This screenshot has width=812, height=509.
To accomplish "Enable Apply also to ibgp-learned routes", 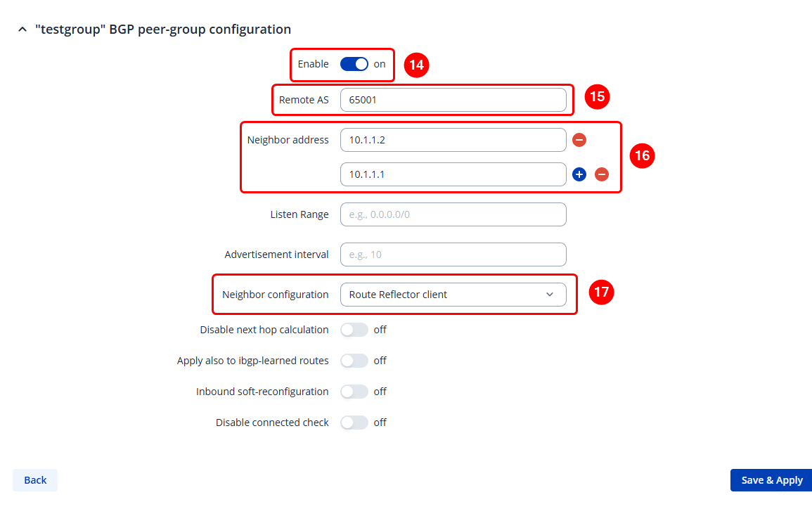I will 354,361.
